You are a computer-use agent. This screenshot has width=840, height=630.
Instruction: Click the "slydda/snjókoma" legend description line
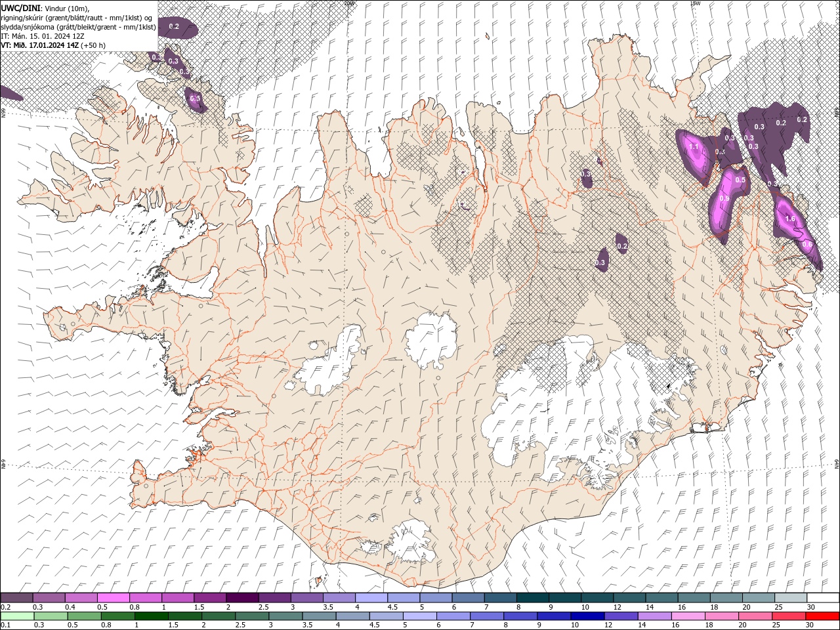pyautogui.click(x=78, y=27)
